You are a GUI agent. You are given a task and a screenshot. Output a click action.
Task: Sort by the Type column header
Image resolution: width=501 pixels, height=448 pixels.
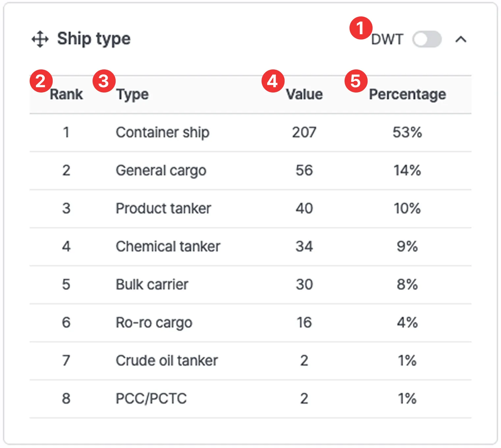tap(132, 94)
